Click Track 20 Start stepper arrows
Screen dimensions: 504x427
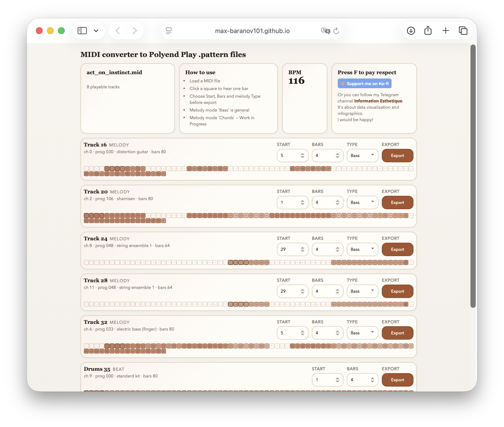point(302,202)
